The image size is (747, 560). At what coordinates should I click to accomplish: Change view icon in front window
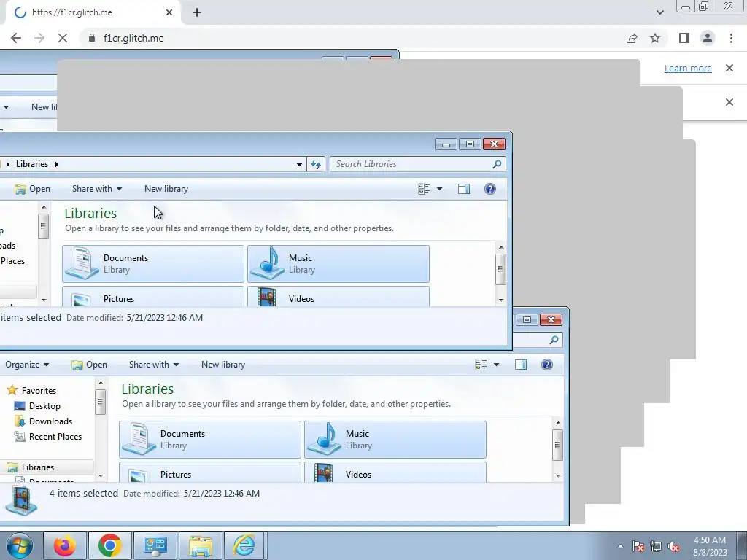coord(481,365)
